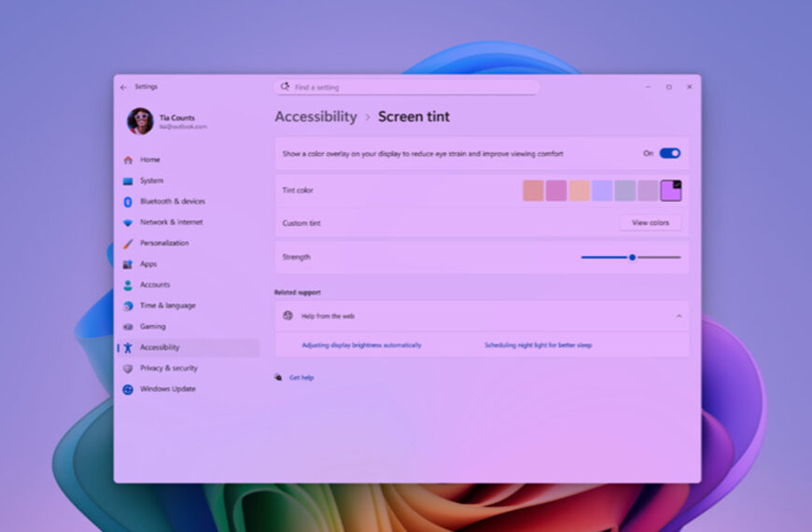Image resolution: width=812 pixels, height=532 pixels.
Task: Open Privacy & security label
Action: [169, 368]
